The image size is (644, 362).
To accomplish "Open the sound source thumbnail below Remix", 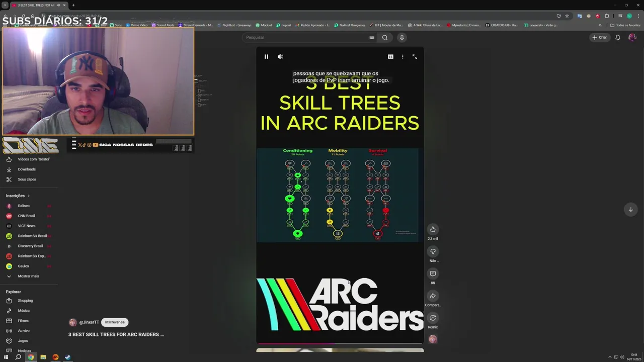I will (x=433, y=339).
